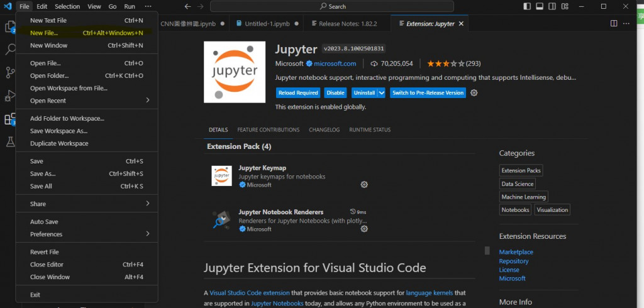The width and height of the screenshot is (644, 308).
Task: Click Switch to Pre-Release Version button
Action: tap(428, 93)
